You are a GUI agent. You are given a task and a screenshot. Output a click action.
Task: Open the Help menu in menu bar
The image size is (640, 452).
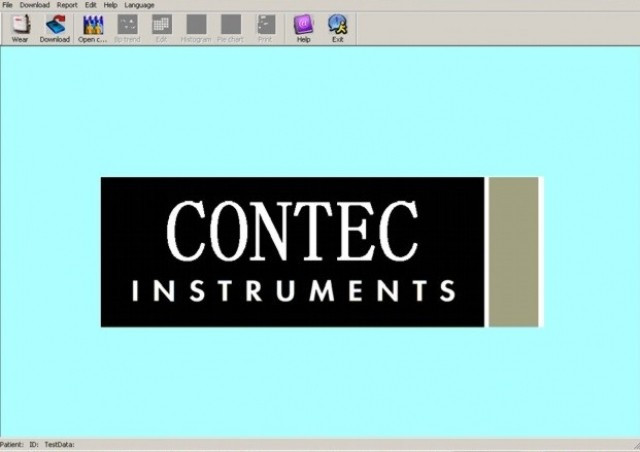tap(110, 5)
